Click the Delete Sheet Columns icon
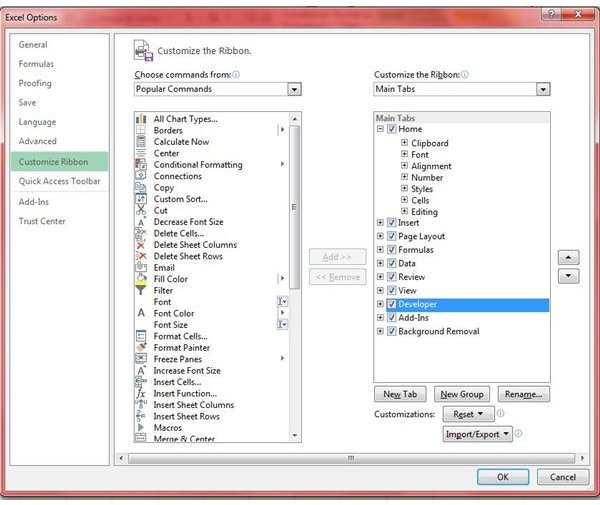Viewport: 600px width, 505px height. tap(141, 245)
